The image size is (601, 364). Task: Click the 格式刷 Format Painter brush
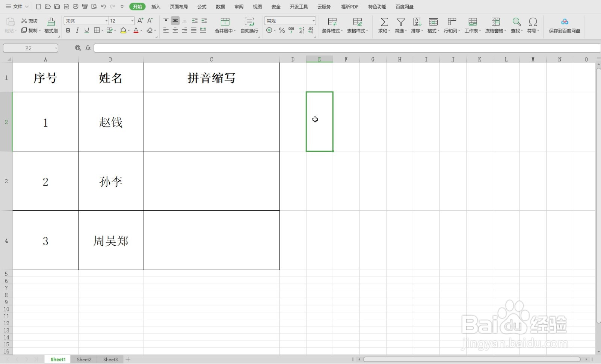click(x=51, y=25)
